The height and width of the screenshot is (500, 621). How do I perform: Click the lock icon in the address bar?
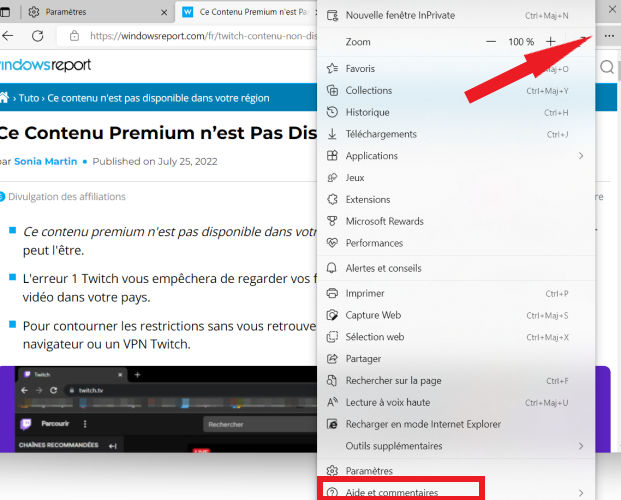pyautogui.click(x=74, y=36)
